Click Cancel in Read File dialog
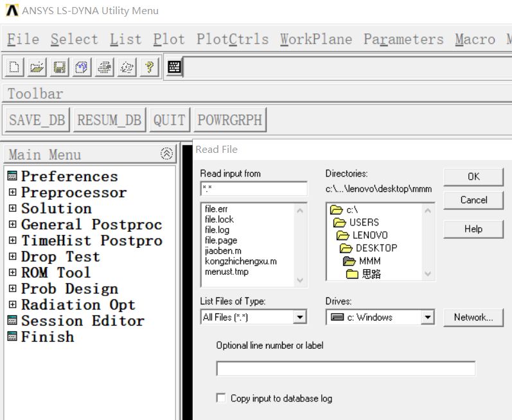512x420 pixels. point(473,200)
